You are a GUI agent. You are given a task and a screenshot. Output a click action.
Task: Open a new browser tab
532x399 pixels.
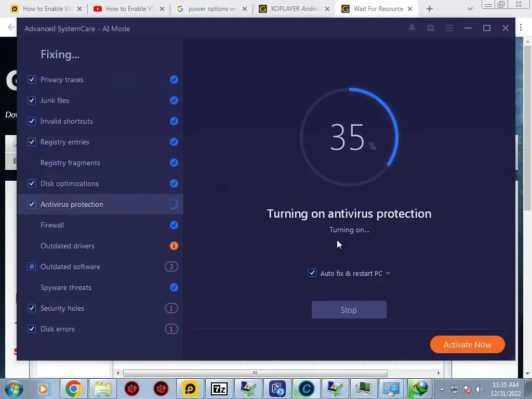(430, 9)
